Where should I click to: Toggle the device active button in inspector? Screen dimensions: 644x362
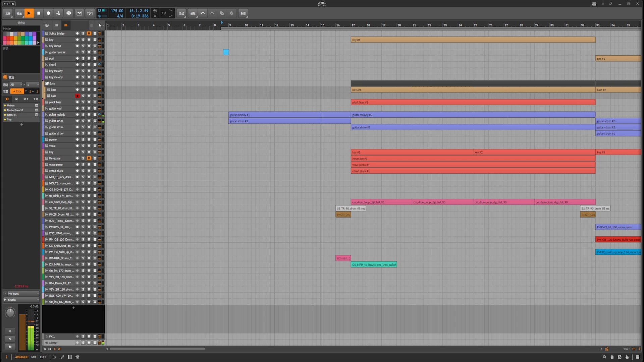point(5,77)
